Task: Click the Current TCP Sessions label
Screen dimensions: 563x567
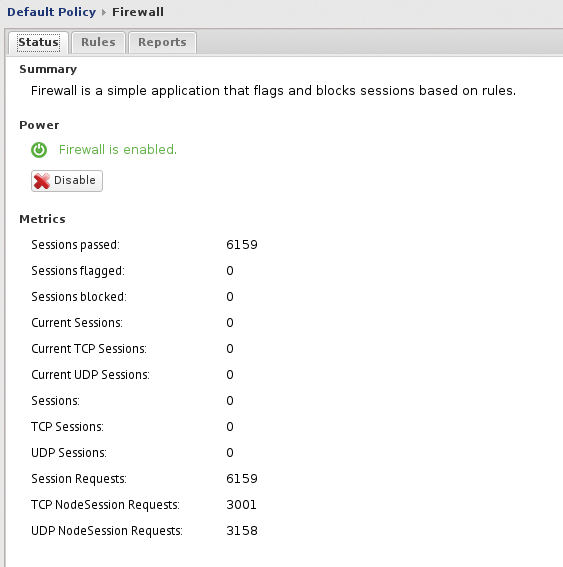Action: 89,349
